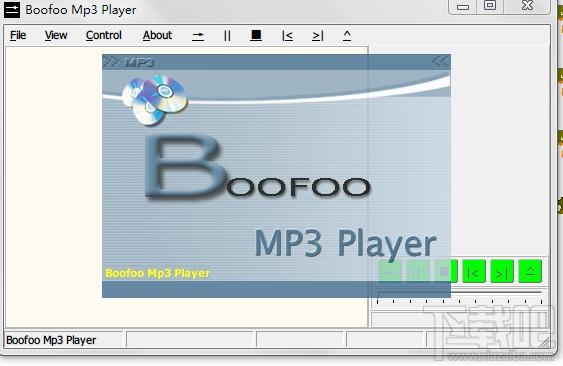This screenshot has height=366, width=563.
Task: Click the CD discs logo on splash
Action: (x=154, y=101)
